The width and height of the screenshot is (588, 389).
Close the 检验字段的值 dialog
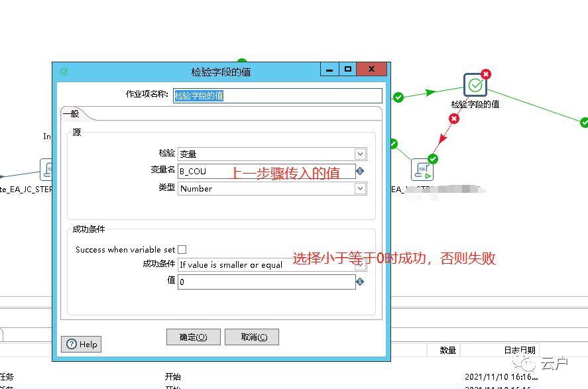371,69
